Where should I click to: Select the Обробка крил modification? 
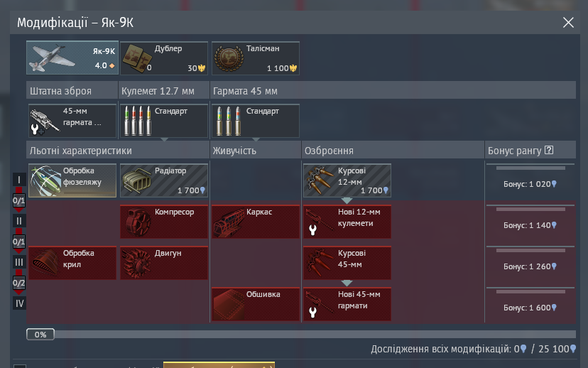[72, 263]
